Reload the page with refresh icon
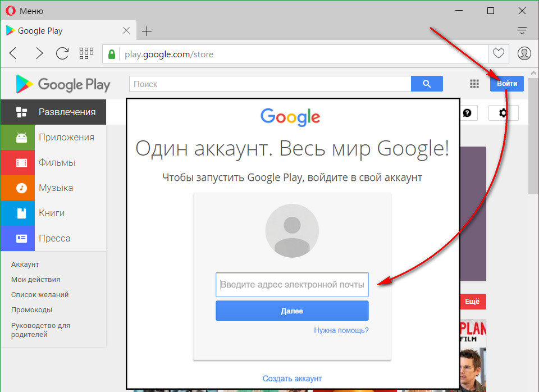Image resolution: width=539 pixels, height=392 pixels. tap(62, 54)
